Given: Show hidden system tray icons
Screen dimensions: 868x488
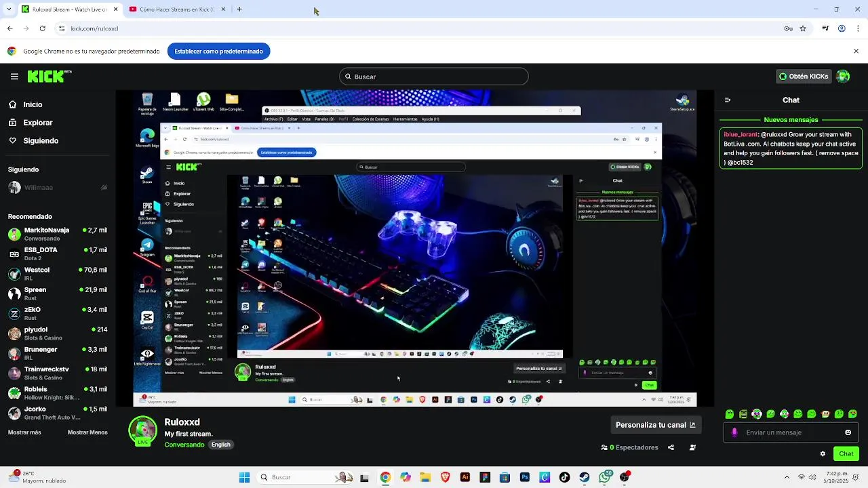Looking at the screenshot, I should pyautogui.click(x=787, y=477).
